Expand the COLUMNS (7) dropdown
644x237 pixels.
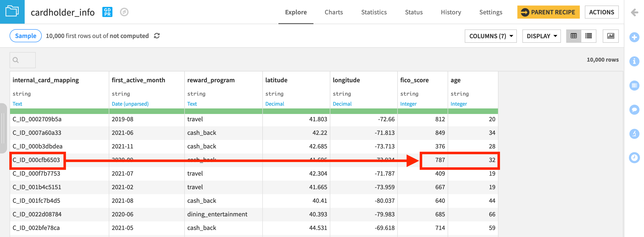click(x=490, y=36)
